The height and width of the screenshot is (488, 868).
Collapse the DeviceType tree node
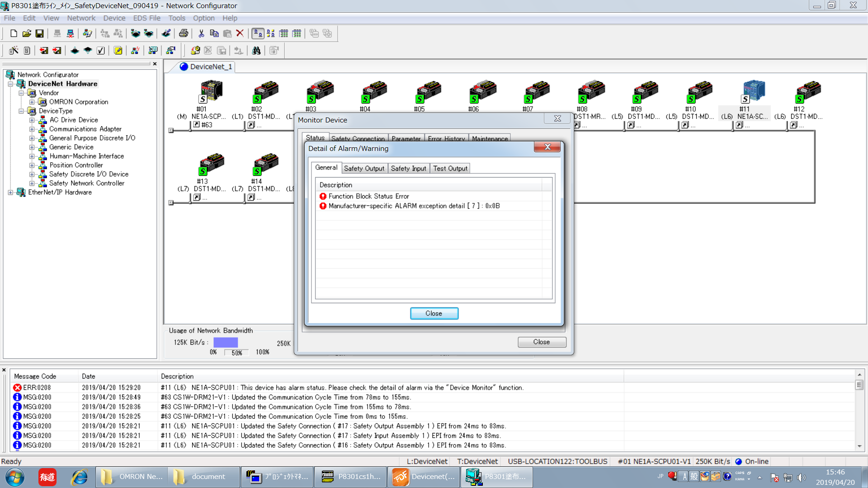tap(21, 111)
